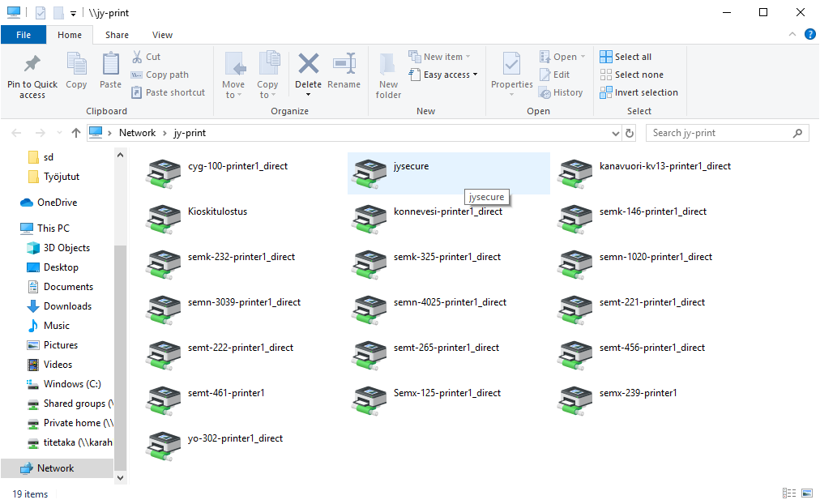
Task: Open the File menu
Action: coord(23,35)
